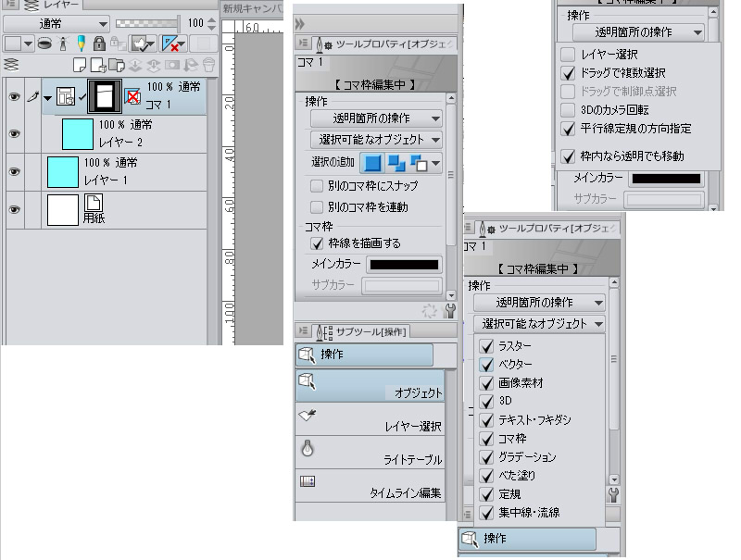Click the ruler icon on コマ 1 layer
Viewport: 741px width, 560px height.
[x=132, y=96]
